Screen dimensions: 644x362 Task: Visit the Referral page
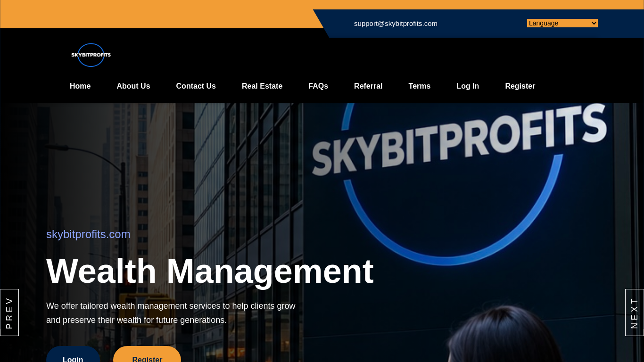click(x=368, y=86)
